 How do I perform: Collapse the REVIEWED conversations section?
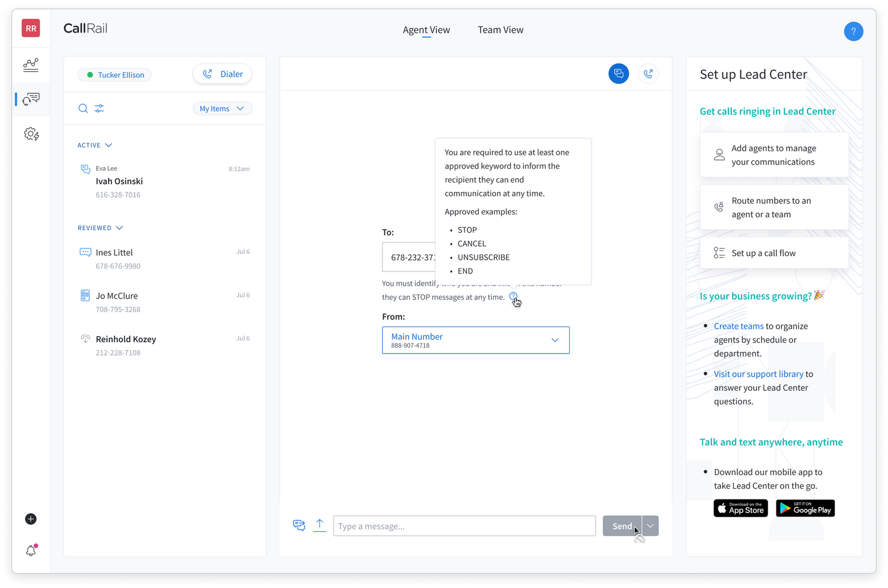120,227
